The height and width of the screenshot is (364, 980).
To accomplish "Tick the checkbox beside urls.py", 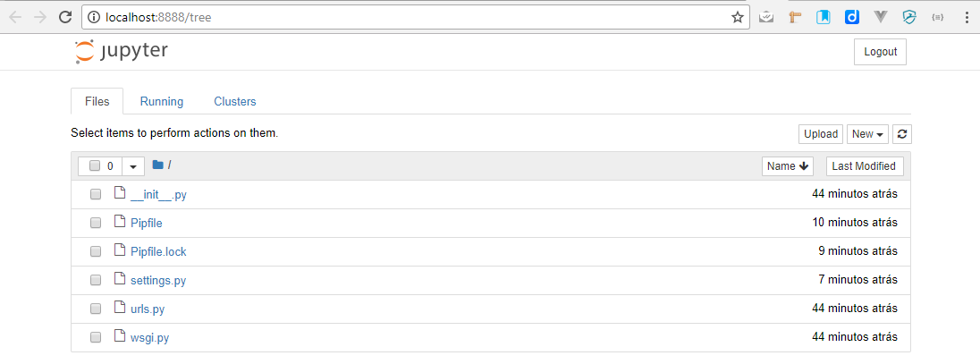I will 96,309.
